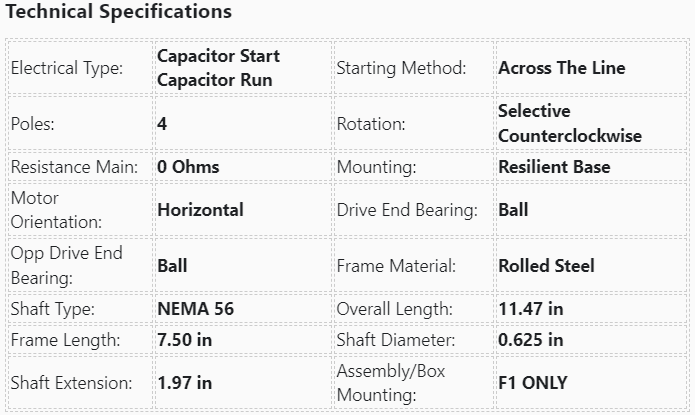The height and width of the screenshot is (415, 695).
Task: Click the Starting Method label
Action: [x=401, y=68]
